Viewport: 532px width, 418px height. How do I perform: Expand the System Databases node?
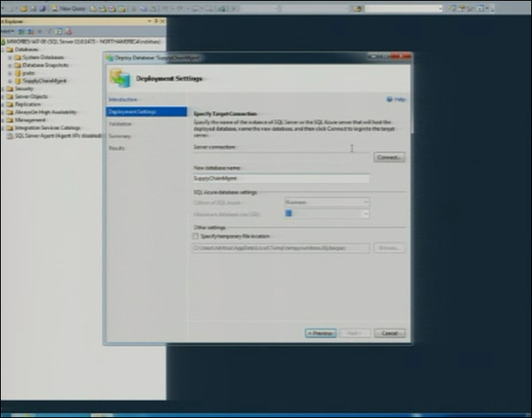click(10, 57)
